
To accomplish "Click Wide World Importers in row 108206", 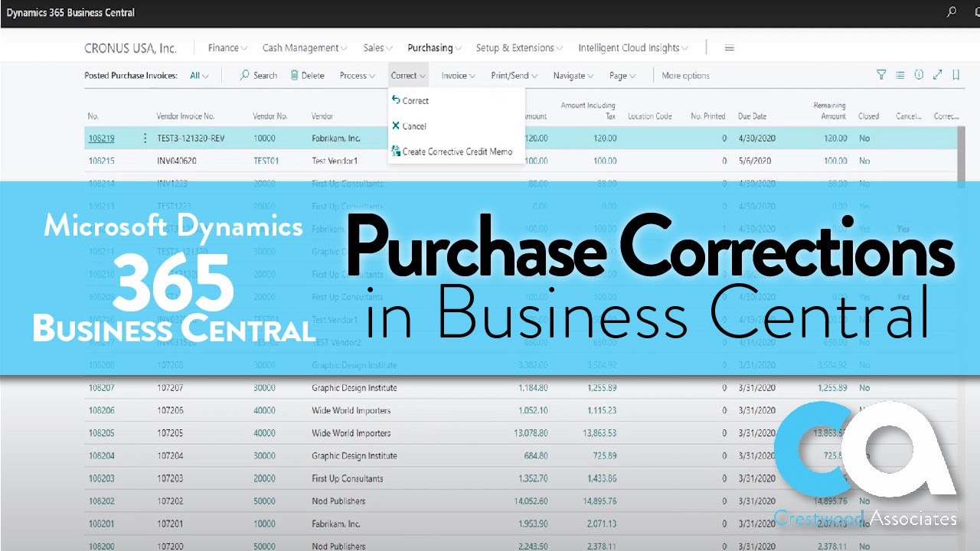I will 351,410.
